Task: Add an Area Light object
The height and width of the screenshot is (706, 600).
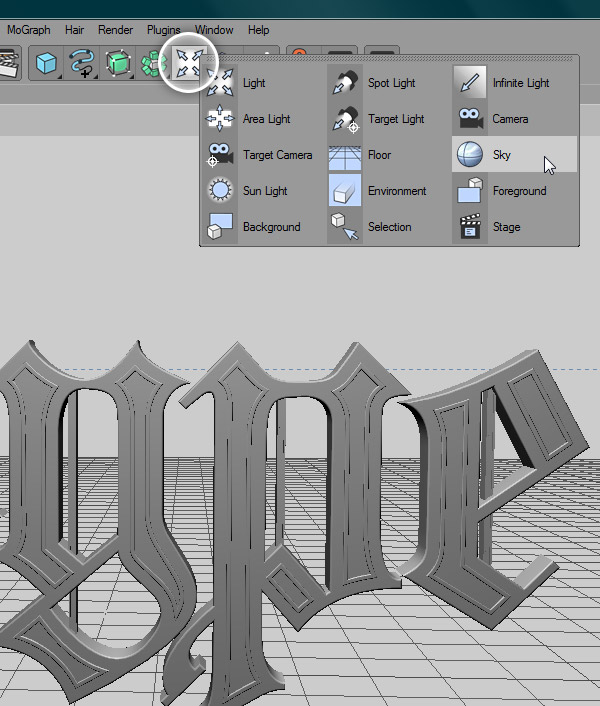Action: 263,118
